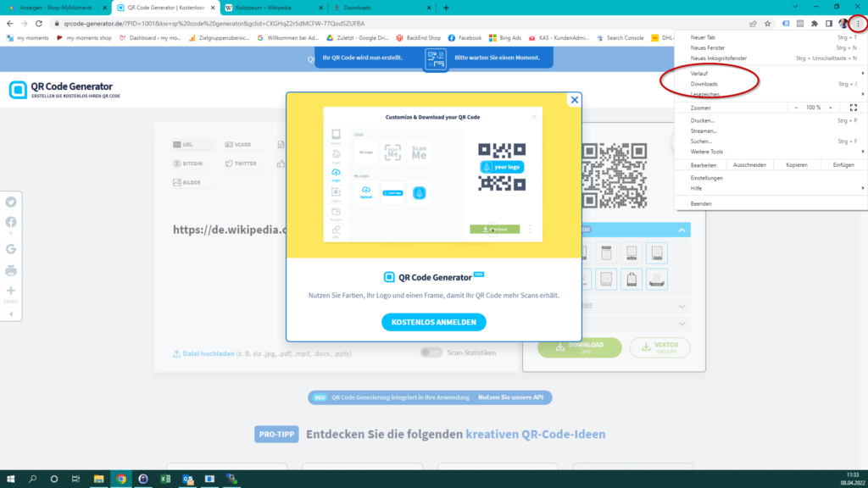
Task: Open the dropdown below RAHMENFARBE
Action: pyautogui.click(x=682, y=324)
